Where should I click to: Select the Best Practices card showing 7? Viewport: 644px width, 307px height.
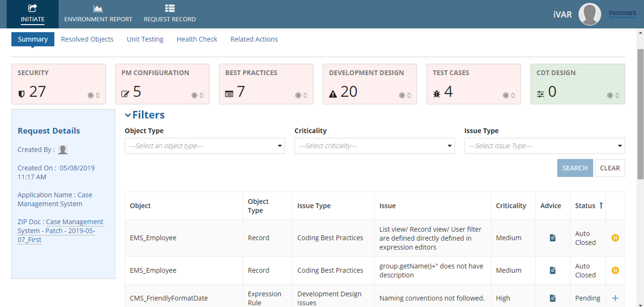(x=266, y=84)
